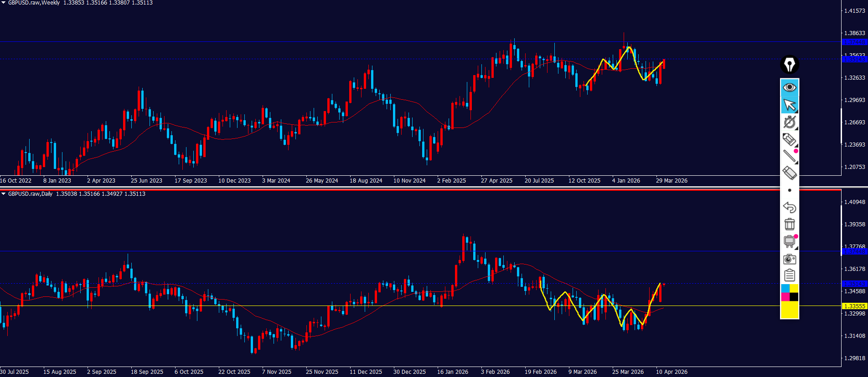Pick the eraser tool
The height and width of the screenshot is (377, 868).
(x=790, y=173)
